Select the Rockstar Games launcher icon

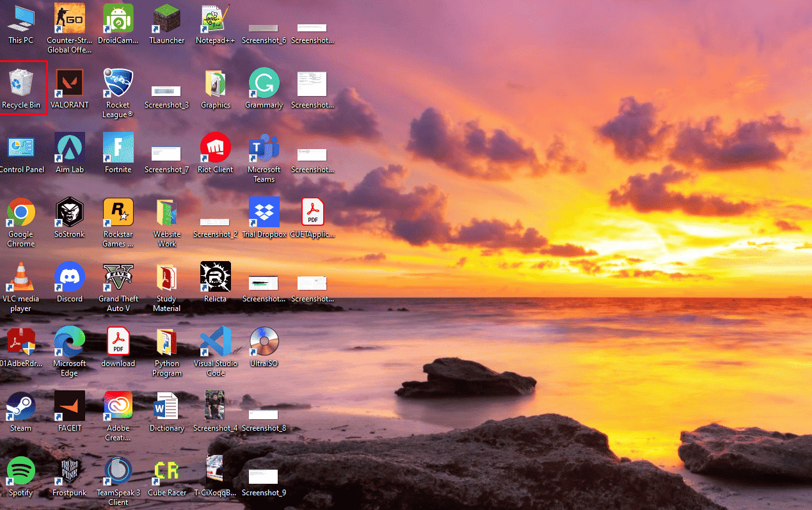(118, 212)
